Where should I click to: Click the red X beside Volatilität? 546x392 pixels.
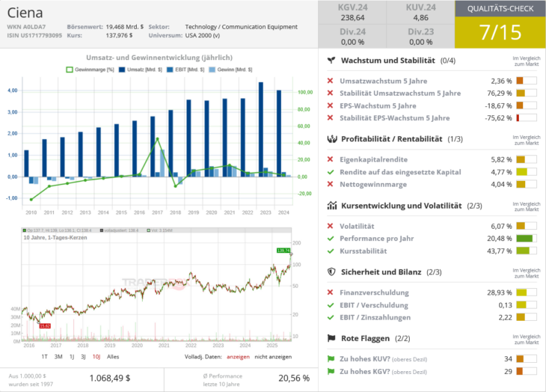click(330, 226)
